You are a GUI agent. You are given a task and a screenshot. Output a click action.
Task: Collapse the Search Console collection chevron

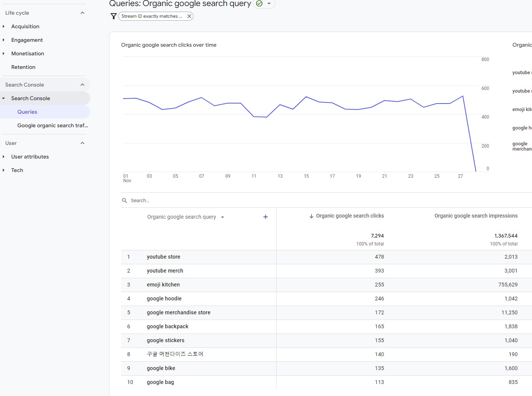[82, 85]
